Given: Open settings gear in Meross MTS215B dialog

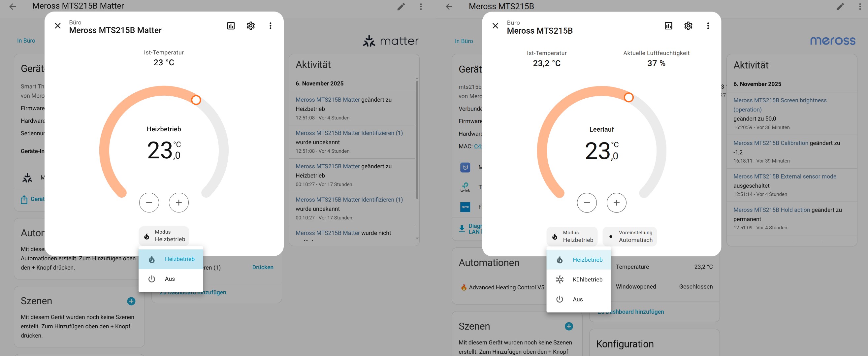Looking at the screenshot, I should (689, 26).
